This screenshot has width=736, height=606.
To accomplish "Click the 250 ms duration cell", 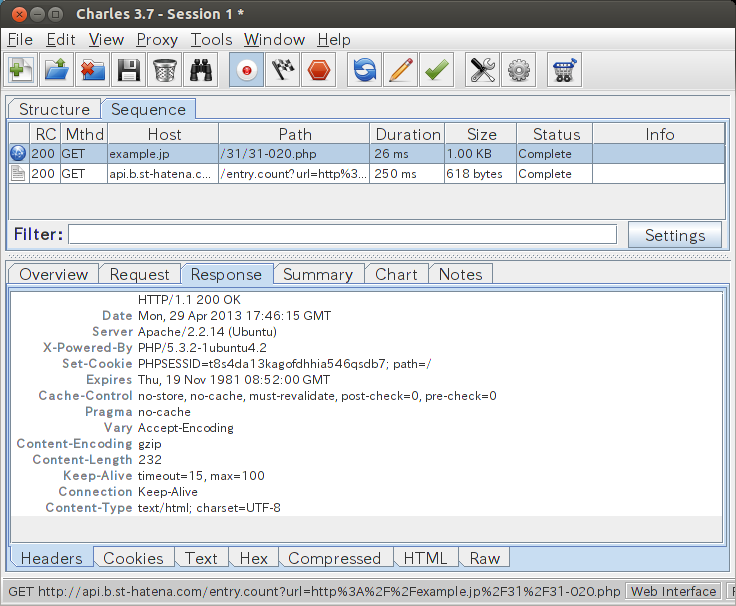I will tap(407, 174).
